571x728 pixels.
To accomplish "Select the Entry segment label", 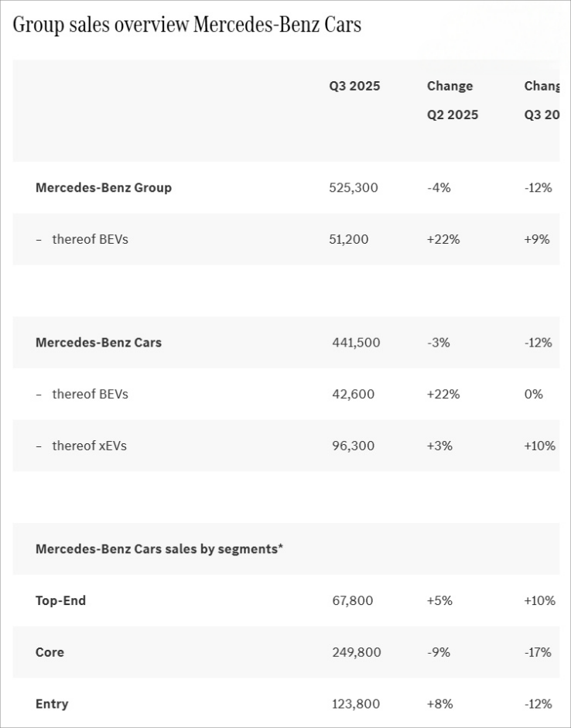I will click(52, 704).
